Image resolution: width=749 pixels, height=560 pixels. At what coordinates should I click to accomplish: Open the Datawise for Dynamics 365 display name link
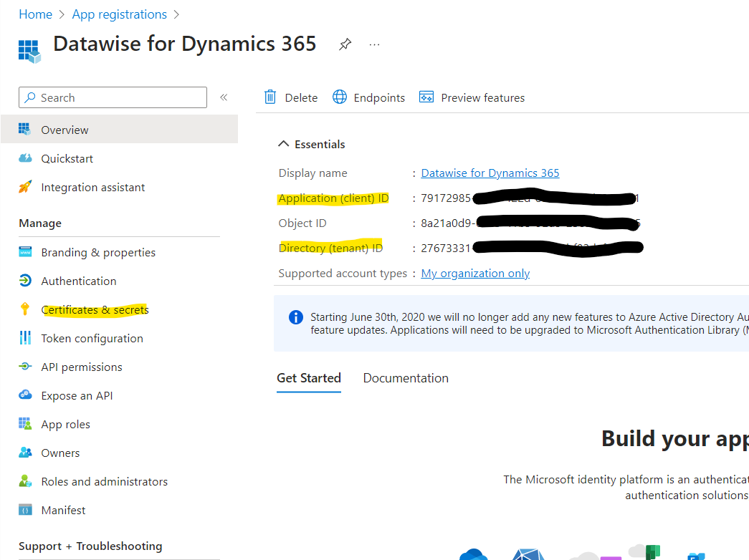[x=490, y=173]
